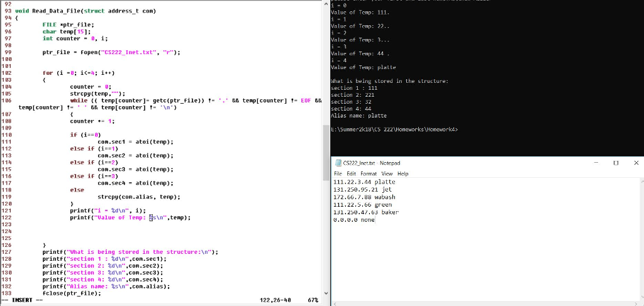Click the '122,26-40' cursor position in vim status
644x306 pixels.
pos(275,300)
